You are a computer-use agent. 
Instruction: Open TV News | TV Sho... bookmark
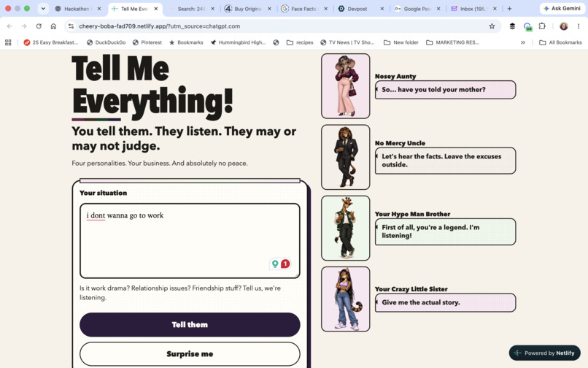coord(347,42)
